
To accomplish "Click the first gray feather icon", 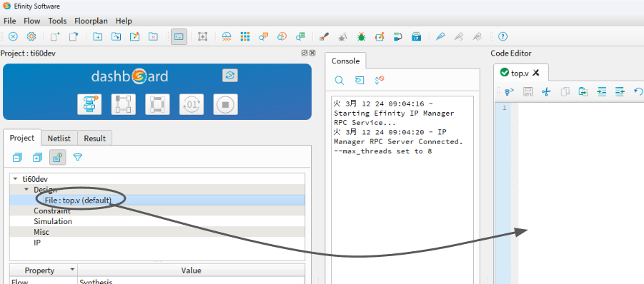I will (x=459, y=36).
